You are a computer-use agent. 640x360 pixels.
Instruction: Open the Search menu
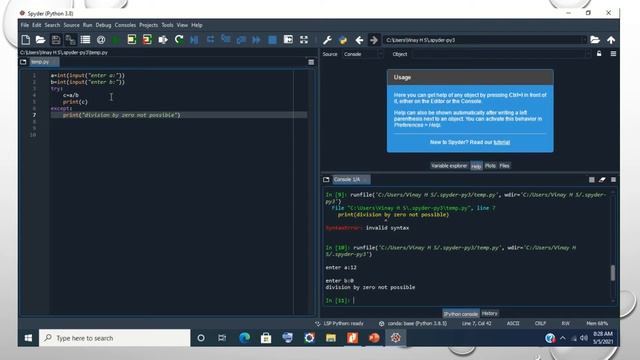pos(52,25)
